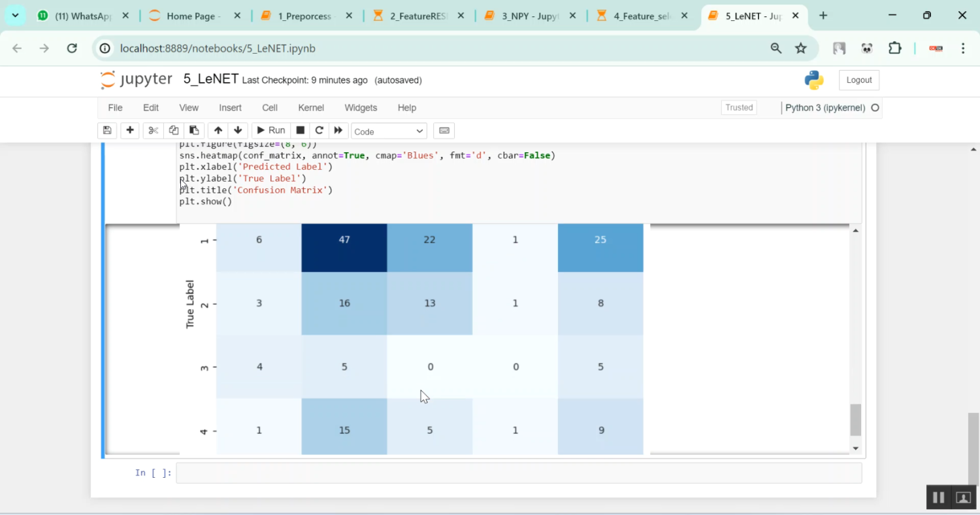
Task: Interrupt the kernel with stop icon
Action: pyautogui.click(x=301, y=131)
